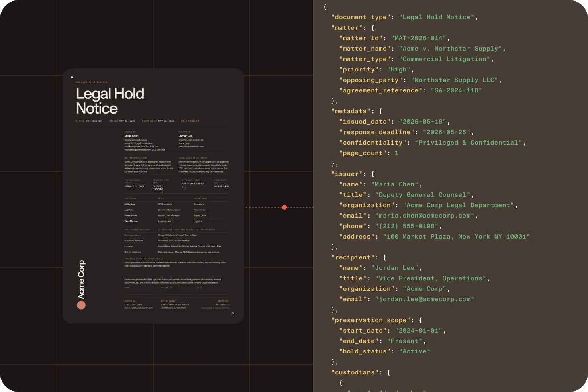Click the Legal Hold Notice document title

coord(110,101)
